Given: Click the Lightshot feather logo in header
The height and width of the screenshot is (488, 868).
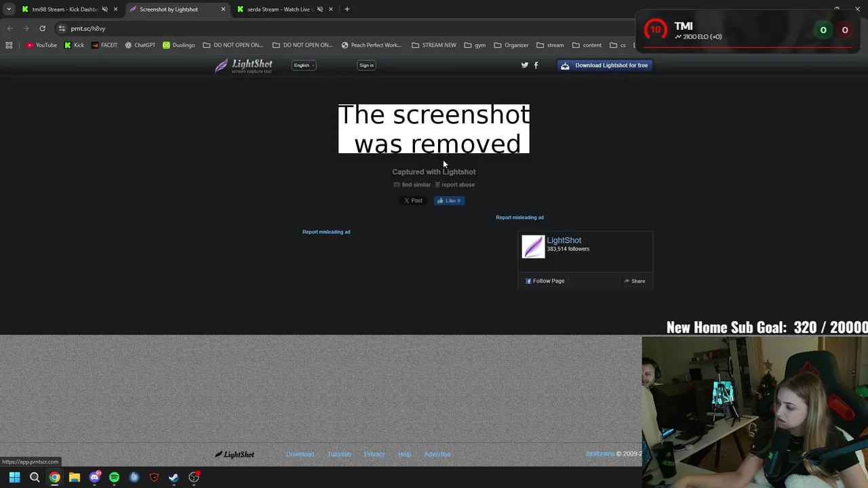Looking at the screenshot, I should (244, 66).
